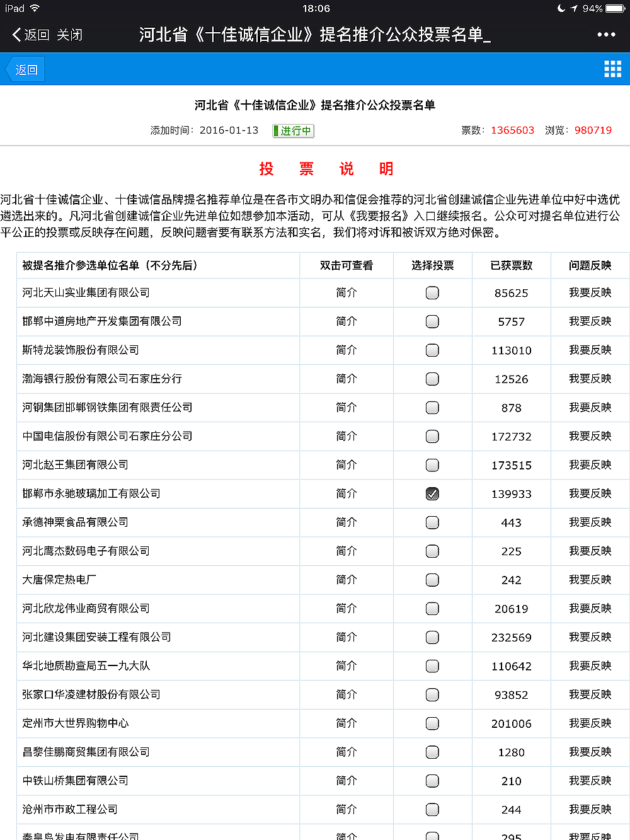The image size is (630, 840).
Task: Click the red 投票说明 heading
Action: point(326,169)
